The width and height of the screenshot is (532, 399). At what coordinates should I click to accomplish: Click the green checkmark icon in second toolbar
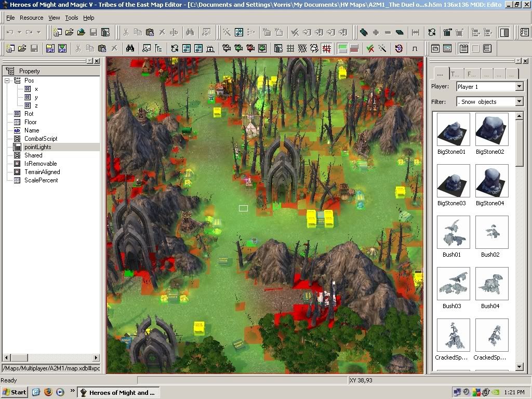coord(370,49)
